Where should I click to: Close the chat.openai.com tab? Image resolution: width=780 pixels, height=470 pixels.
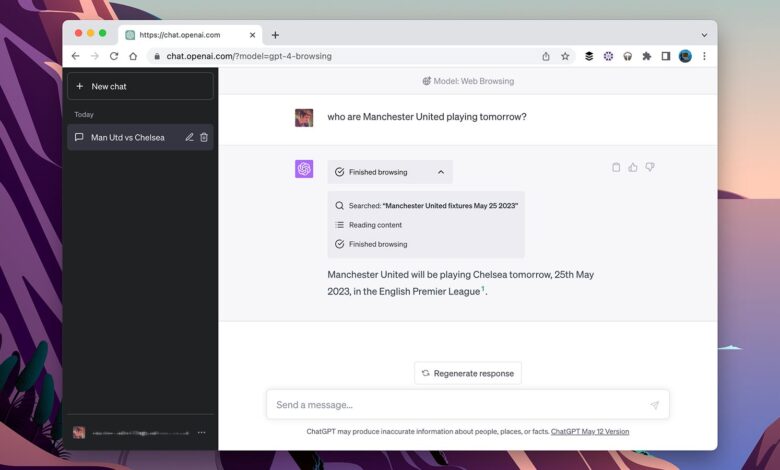tap(252, 35)
